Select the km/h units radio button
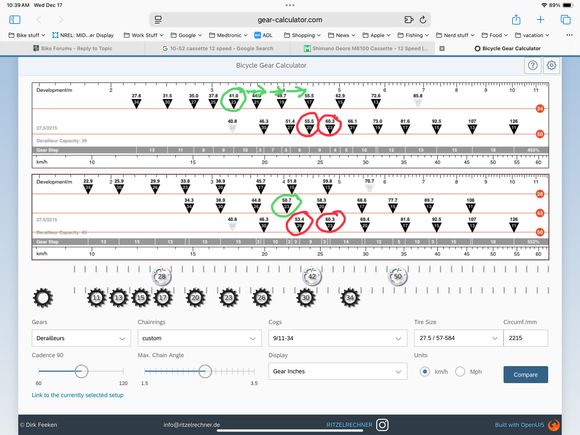This screenshot has width=580, height=435. [425, 371]
